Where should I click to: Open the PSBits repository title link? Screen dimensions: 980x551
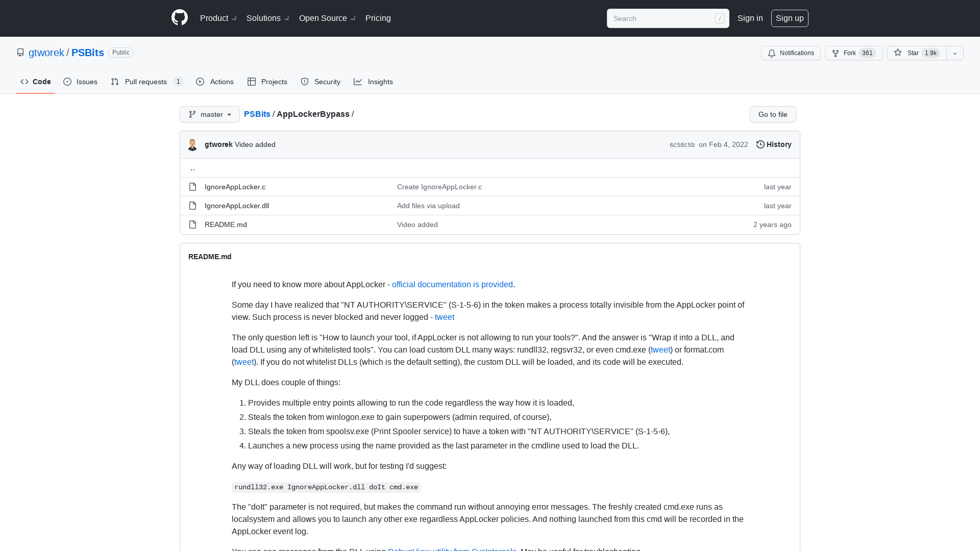(x=88, y=53)
